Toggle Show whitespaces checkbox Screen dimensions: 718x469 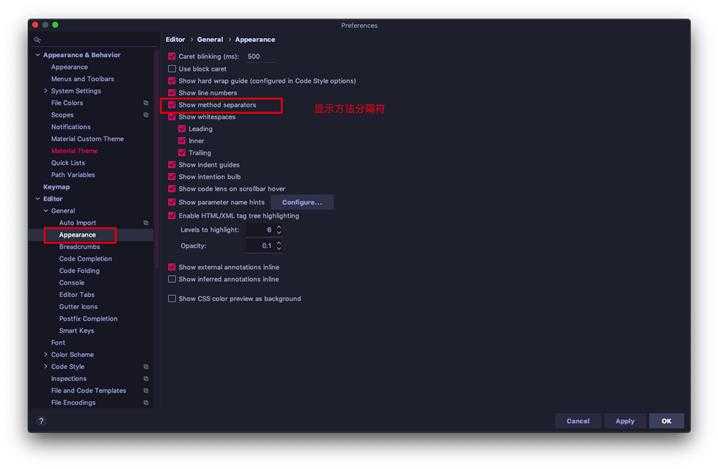coord(172,117)
